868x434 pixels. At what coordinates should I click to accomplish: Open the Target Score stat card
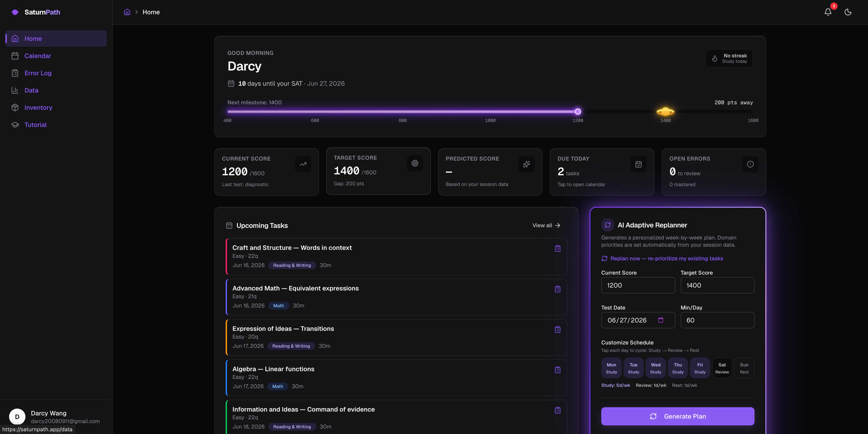click(x=378, y=171)
